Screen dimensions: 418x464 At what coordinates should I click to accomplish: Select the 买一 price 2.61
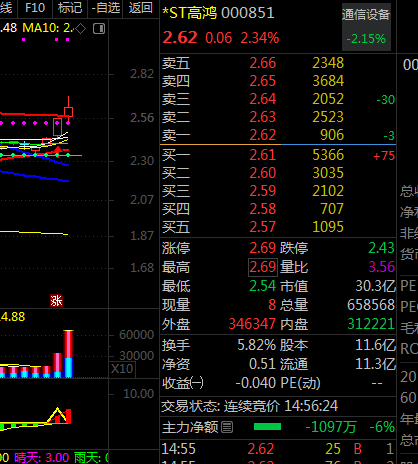[263, 155]
